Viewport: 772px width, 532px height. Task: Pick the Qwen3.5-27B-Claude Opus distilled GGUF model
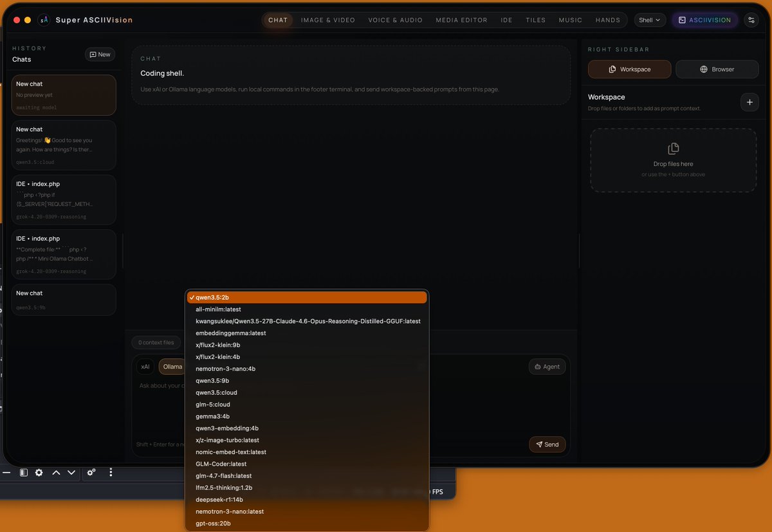click(307, 321)
